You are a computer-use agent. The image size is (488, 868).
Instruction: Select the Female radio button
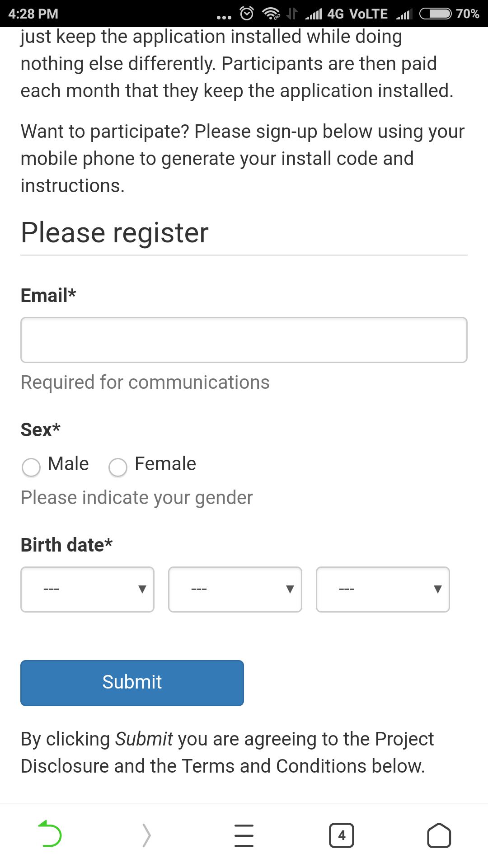point(118,467)
